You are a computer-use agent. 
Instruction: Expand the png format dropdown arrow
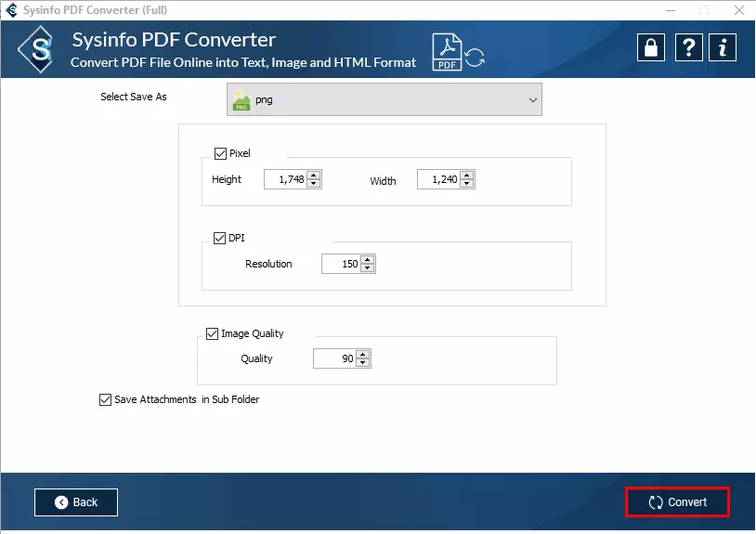[533, 99]
